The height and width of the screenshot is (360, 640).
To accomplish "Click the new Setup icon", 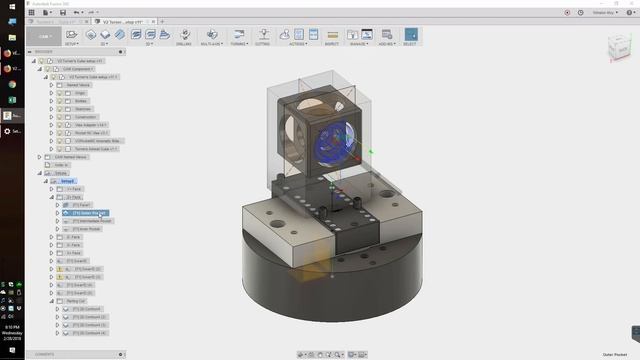I will pos(71,34).
